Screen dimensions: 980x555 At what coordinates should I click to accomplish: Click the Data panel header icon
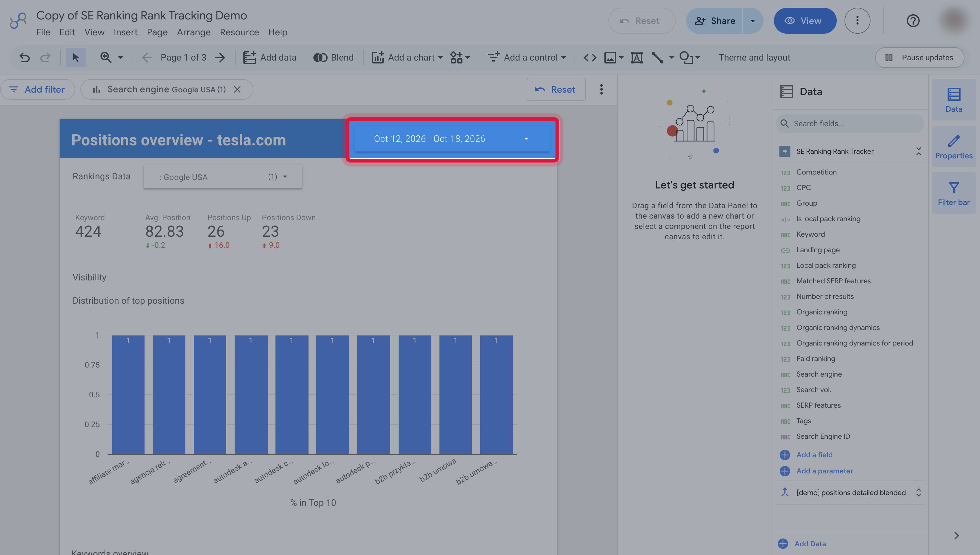tap(787, 92)
